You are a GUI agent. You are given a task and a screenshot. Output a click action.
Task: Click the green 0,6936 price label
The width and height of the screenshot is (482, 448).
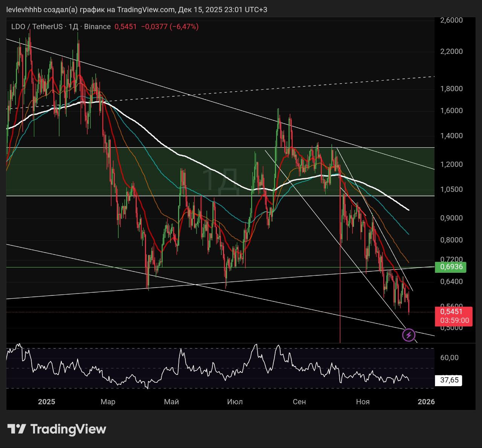451,267
